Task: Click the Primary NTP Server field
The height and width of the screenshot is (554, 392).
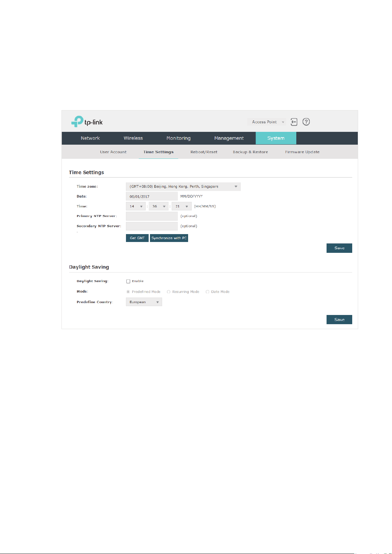Action: click(152, 216)
